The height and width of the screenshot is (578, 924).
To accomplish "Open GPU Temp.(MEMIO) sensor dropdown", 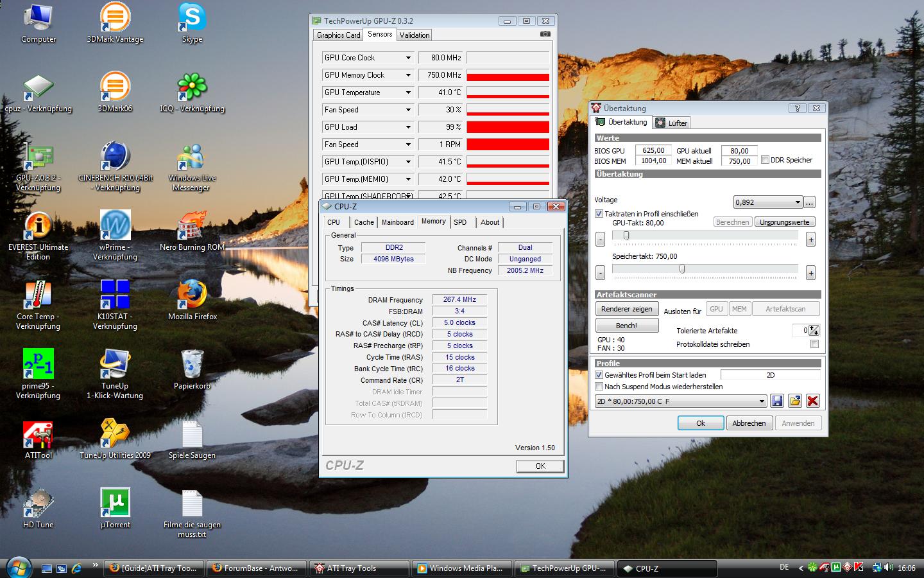I will pos(407,179).
